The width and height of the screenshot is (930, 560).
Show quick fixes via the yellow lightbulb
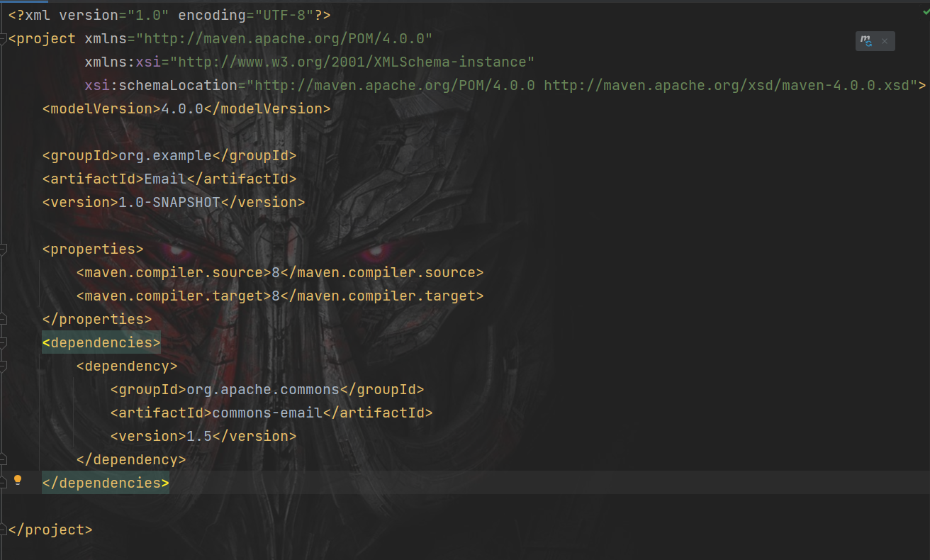coord(18,481)
